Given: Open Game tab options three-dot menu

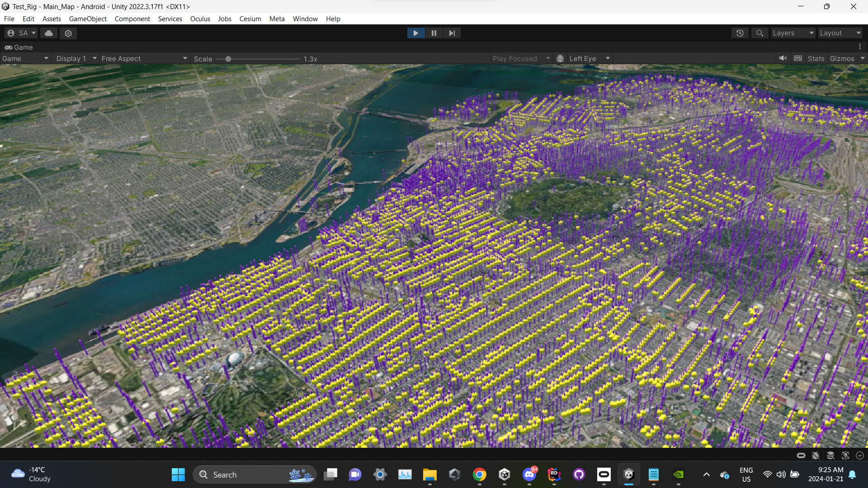Looking at the screenshot, I should pyautogui.click(x=860, y=47).
